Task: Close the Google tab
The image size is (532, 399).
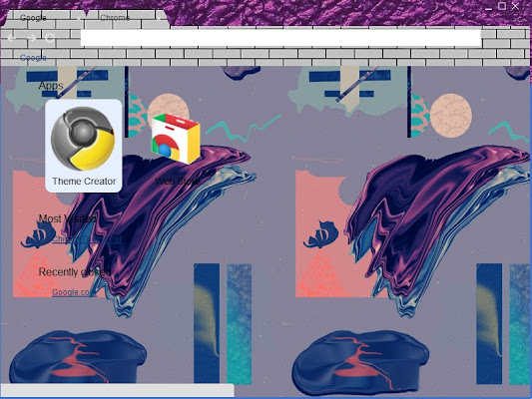Action: pyautogui.click(x=79, y=18)
